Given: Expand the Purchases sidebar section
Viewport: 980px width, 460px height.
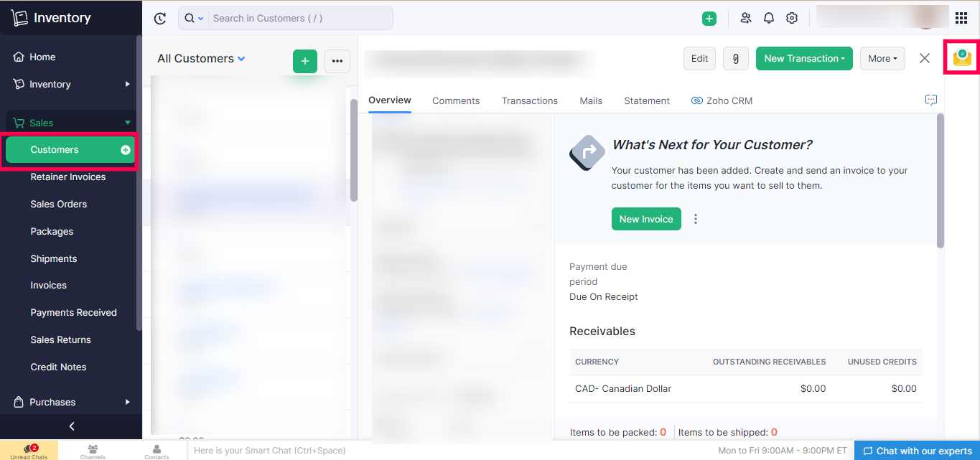Looking at the screenshot, I should (x=71, y=402).
